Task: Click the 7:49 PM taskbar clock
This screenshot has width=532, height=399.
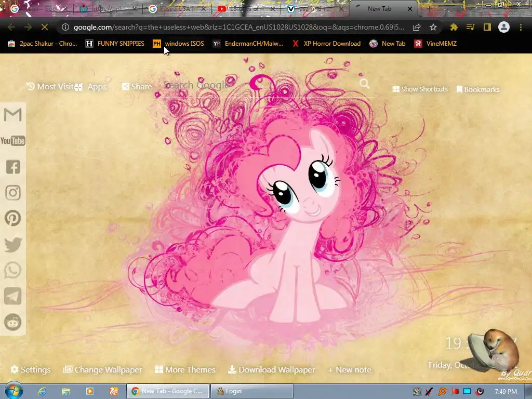Action: point(506,392)
